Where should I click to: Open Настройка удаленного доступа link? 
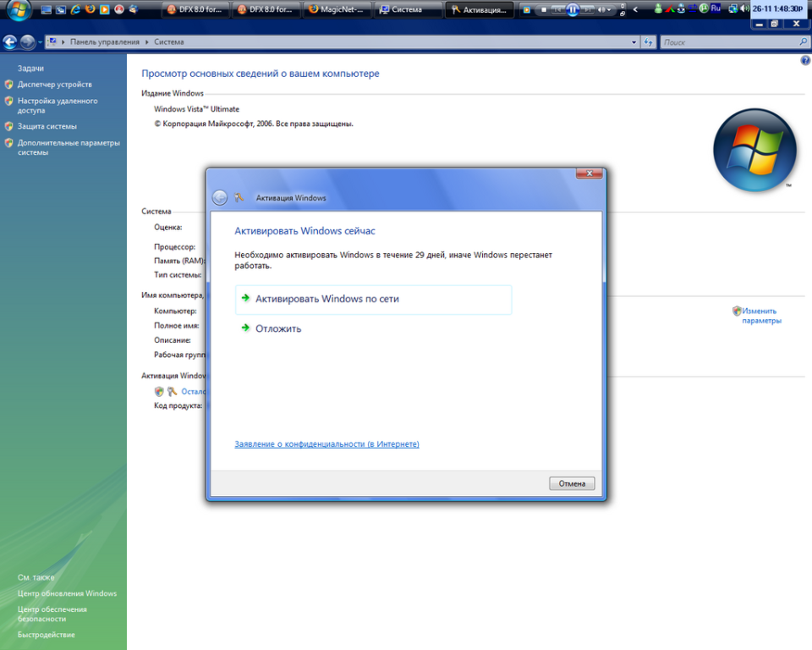[58, 106]
